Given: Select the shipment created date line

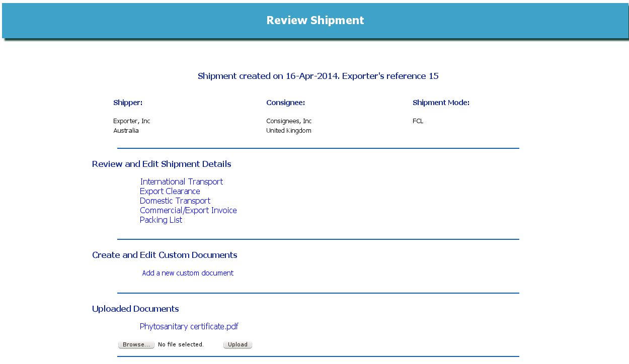Looking at the screenshot, I should pyautogui.click(x=318, y=76).
